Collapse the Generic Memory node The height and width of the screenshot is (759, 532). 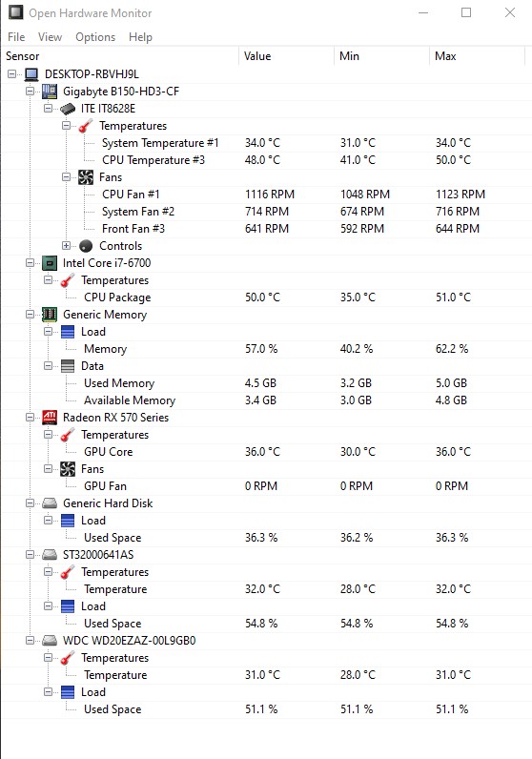30,314
